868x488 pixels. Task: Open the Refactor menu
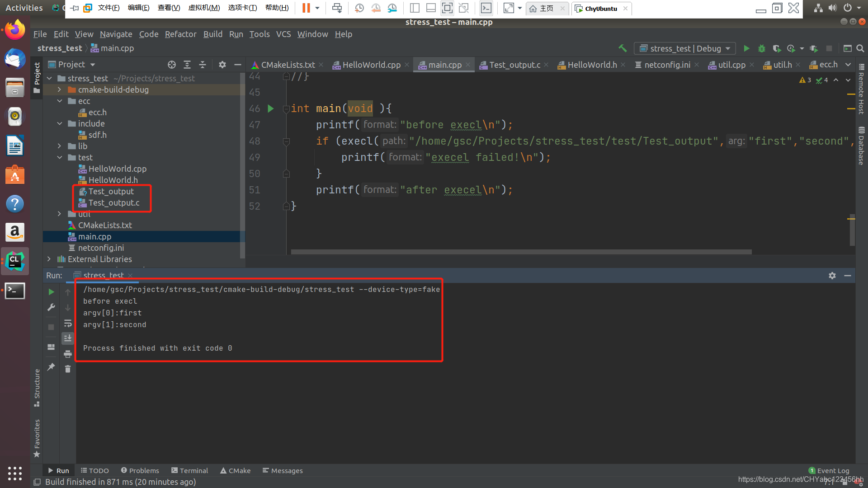pos(180,34)
